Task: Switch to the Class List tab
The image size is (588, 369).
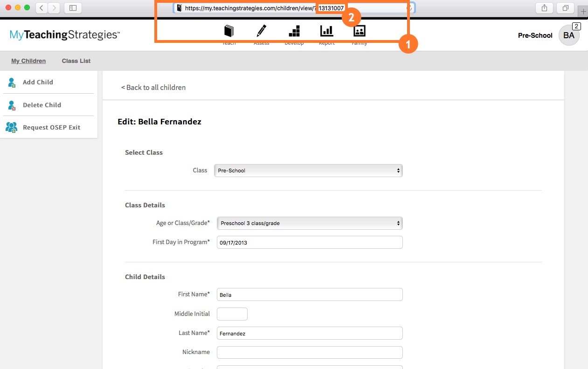Action: point(76,61)
